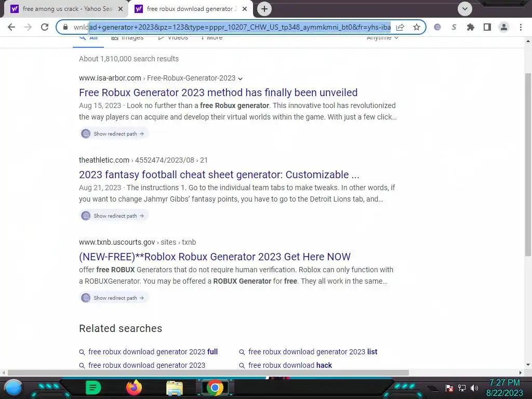Toggle the browser side panel

pyautogui.click(x=487, y=27)
